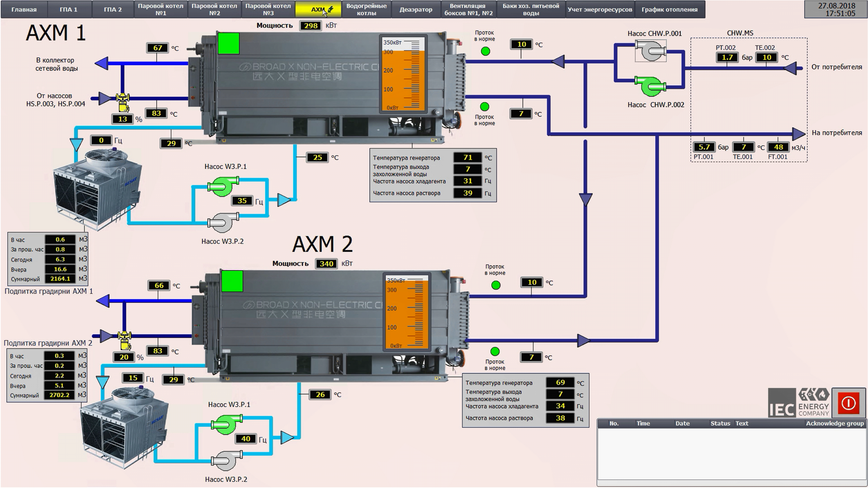Click AXM 1 orange power level gauge

403,75
